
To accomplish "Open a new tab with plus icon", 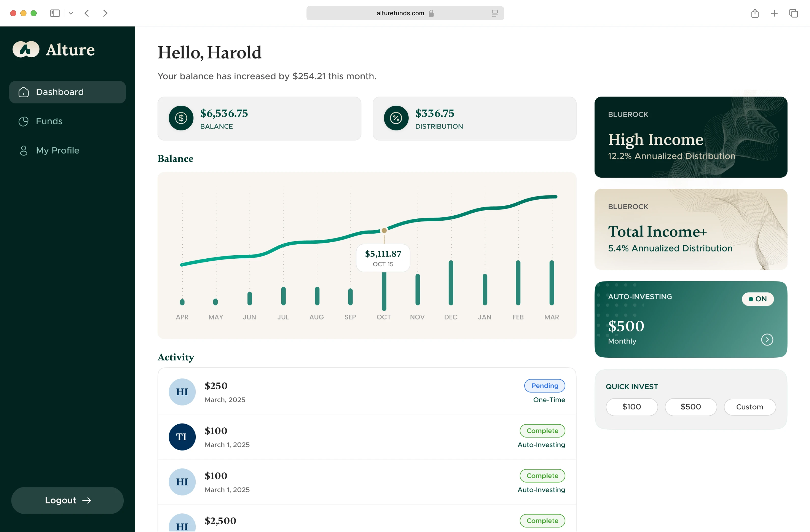I will 774,13.
